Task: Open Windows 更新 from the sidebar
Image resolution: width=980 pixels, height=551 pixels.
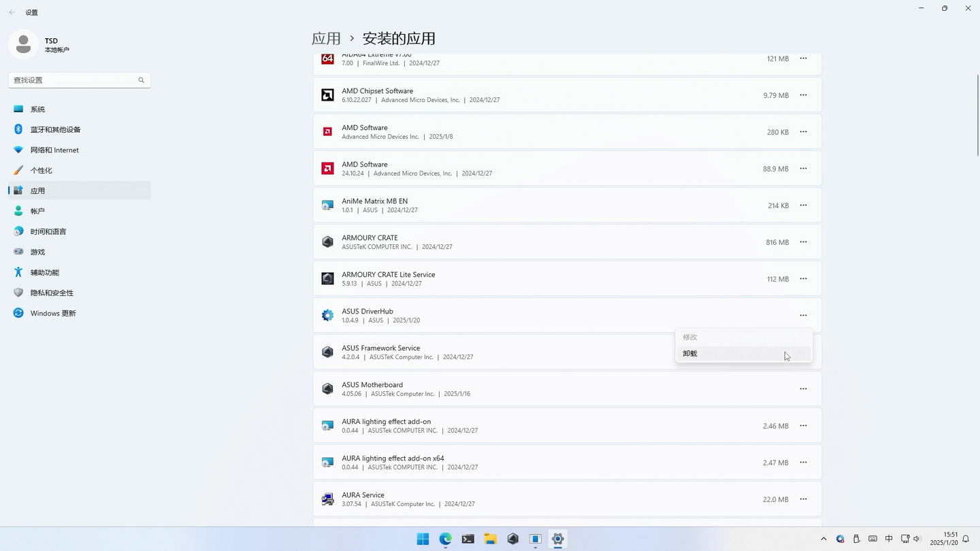Action: pos(53,313)
